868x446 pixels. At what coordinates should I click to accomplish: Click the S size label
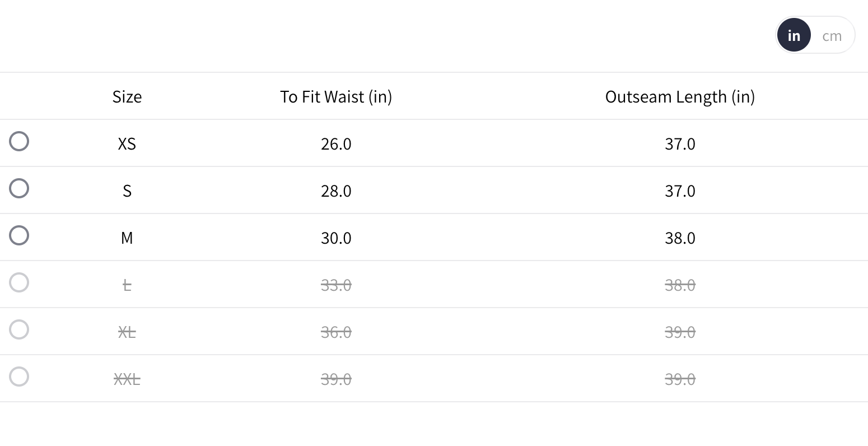tap(127, 191)
